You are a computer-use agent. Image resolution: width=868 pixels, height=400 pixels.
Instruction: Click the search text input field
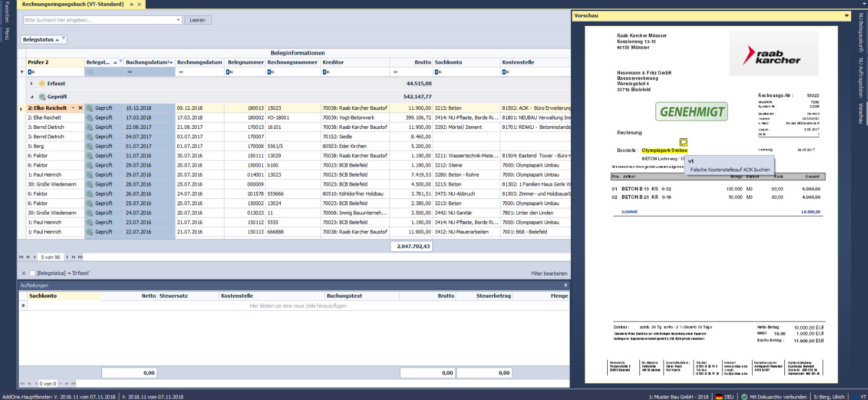pyautogui.click(x=100, y=20)
